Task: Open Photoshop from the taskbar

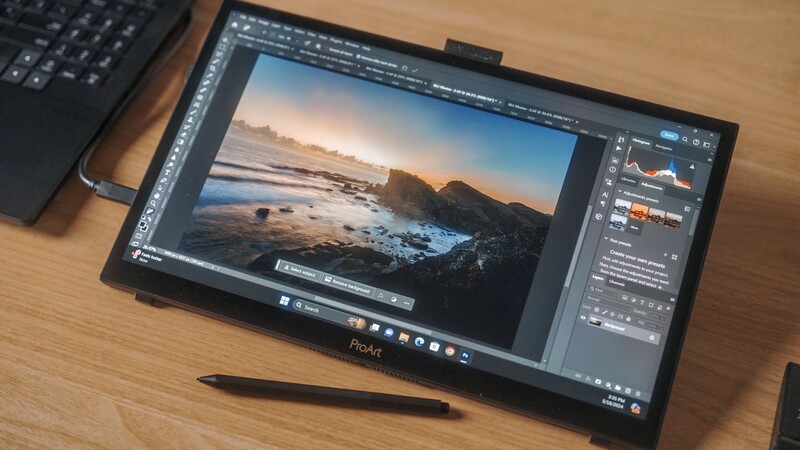Action: click(466, 354)
